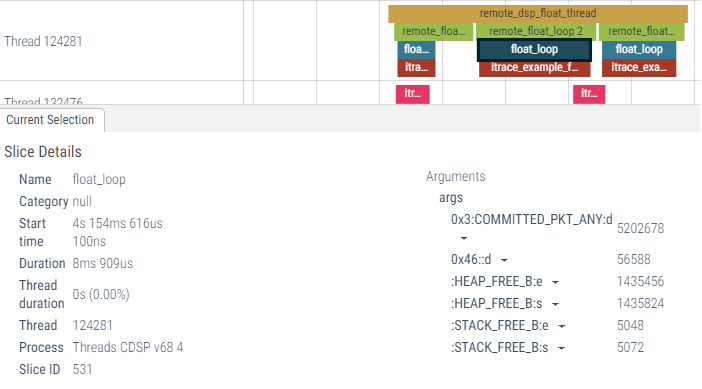This screenshot has height=389, width=702.
Task: Click the args label under Arguments
Action: [451, 198]
